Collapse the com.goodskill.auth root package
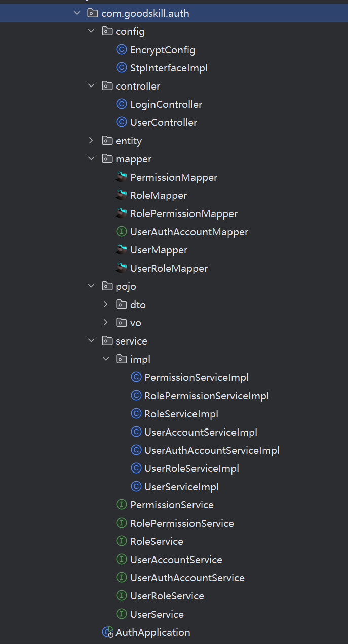 coord(76,13)
